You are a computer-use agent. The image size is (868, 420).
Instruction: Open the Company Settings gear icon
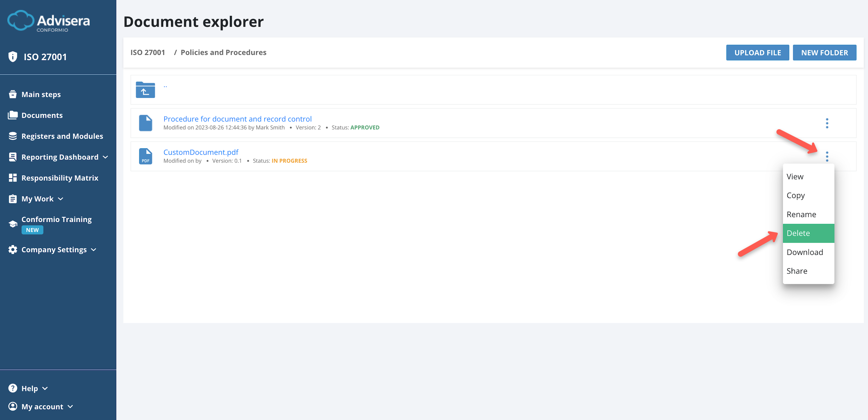tap(13, 249)
